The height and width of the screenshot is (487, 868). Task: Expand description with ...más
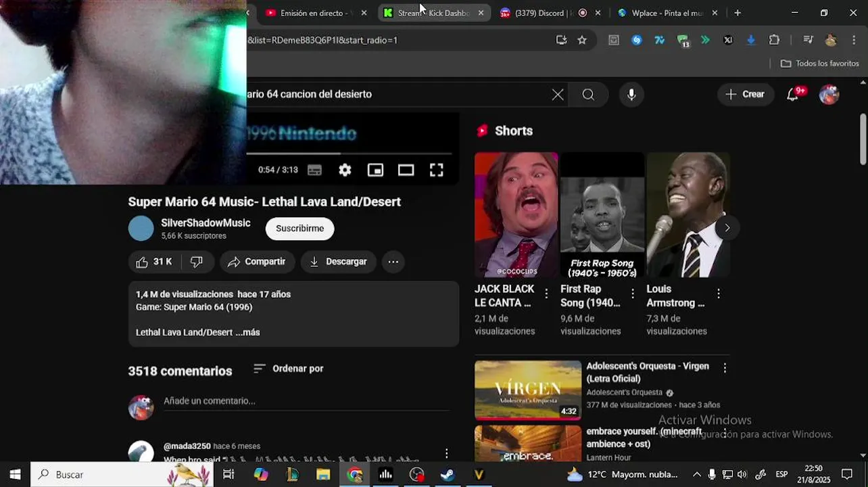[247, 333]
